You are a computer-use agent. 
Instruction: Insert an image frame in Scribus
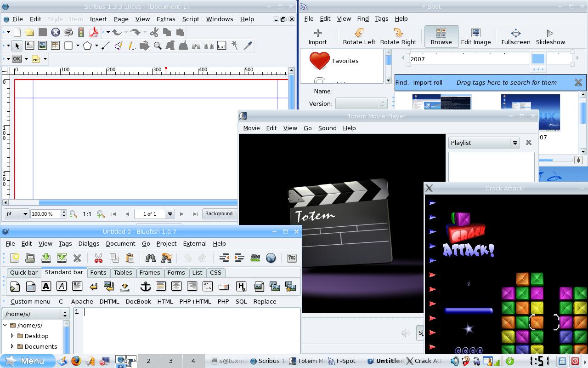(x=42, y=46)
